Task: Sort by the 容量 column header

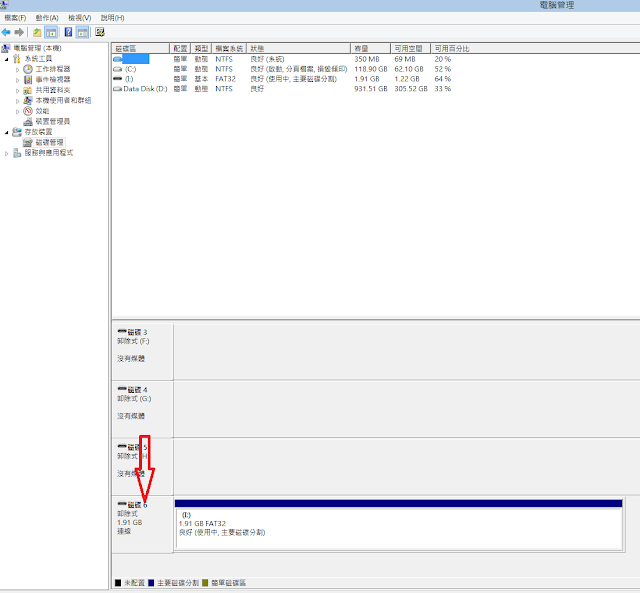Action: [370, 49]
